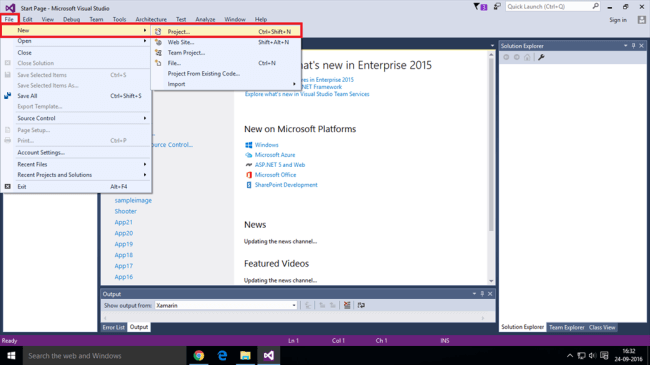Switch to the Error List tab
Screen dimensions: 650x365
114,327
